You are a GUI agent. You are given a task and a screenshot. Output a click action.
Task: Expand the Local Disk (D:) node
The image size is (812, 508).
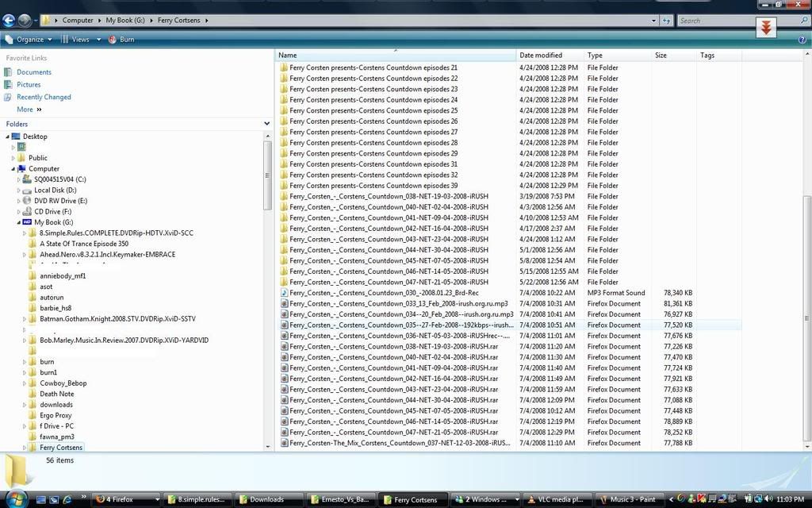tap(19, 190)
